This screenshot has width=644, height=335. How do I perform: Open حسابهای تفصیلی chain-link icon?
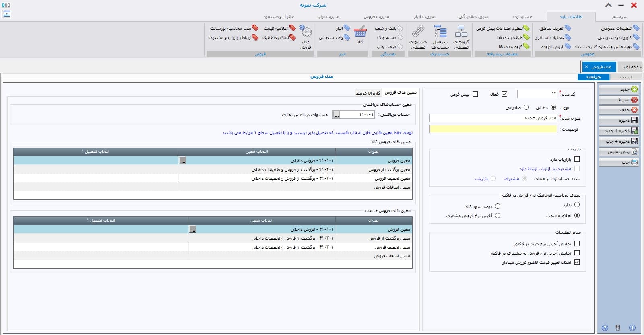point(418,37)
